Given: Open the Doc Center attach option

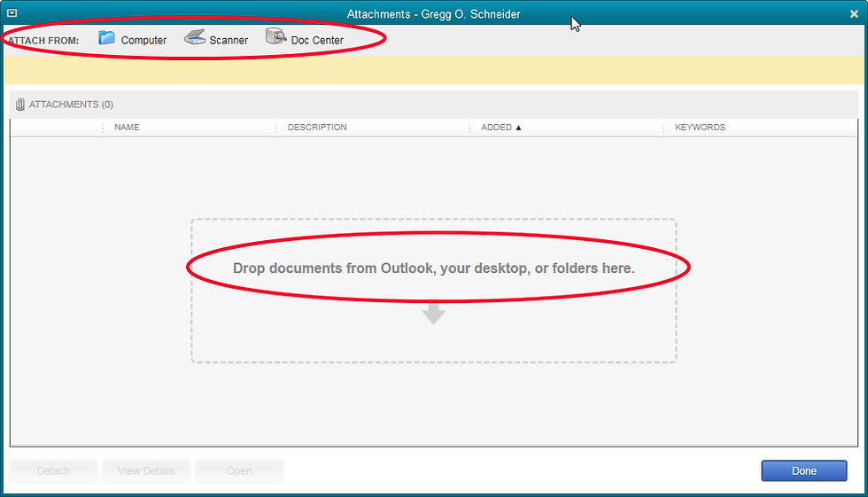Looking at the screenshot, I should (305, 39).
